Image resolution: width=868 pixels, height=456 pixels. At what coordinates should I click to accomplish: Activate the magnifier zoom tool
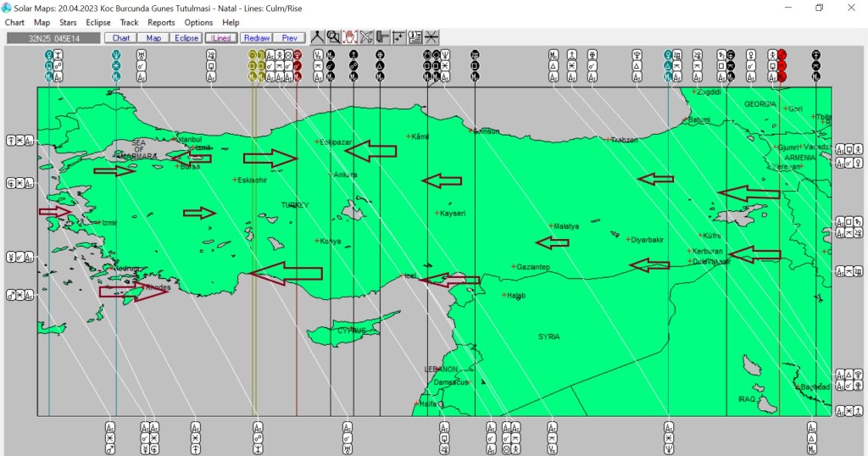(333, 37)
